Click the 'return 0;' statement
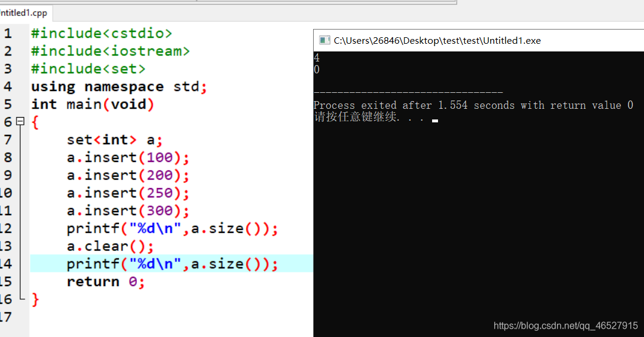644x337 pixels. click(105, 282)
